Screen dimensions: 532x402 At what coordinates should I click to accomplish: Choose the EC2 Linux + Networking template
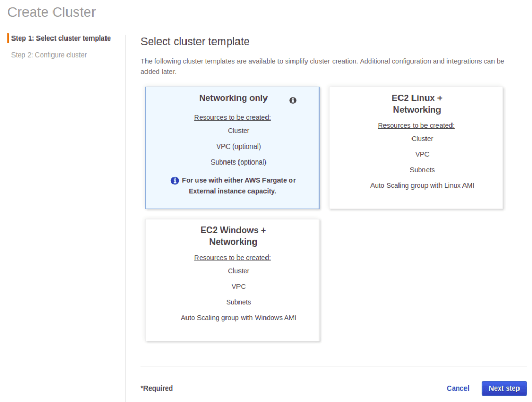pos(416,148)
